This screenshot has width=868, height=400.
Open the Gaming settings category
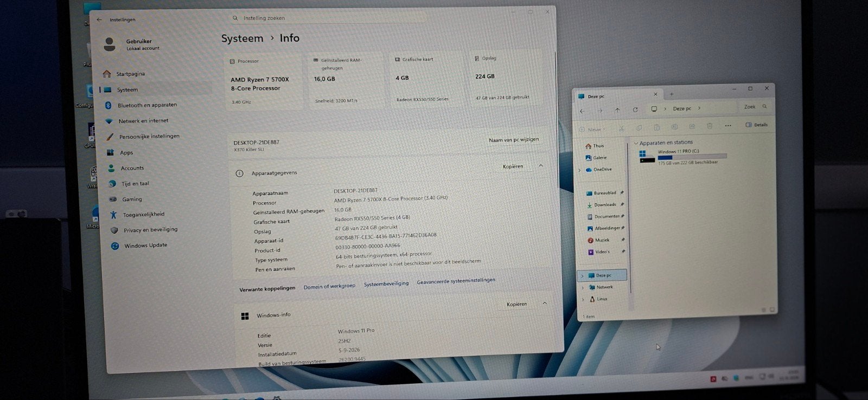coord(132,199)
